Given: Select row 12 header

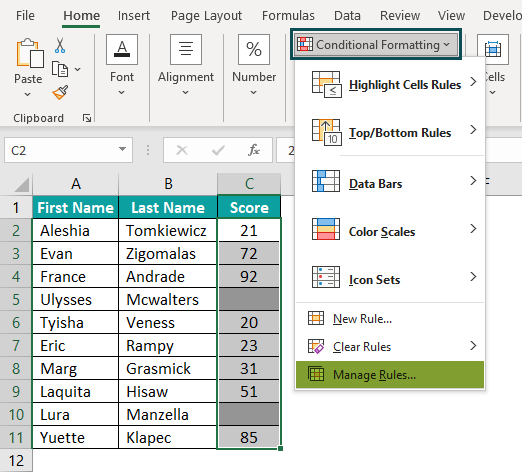Looking at the screenshot, I should click(16, 460).
